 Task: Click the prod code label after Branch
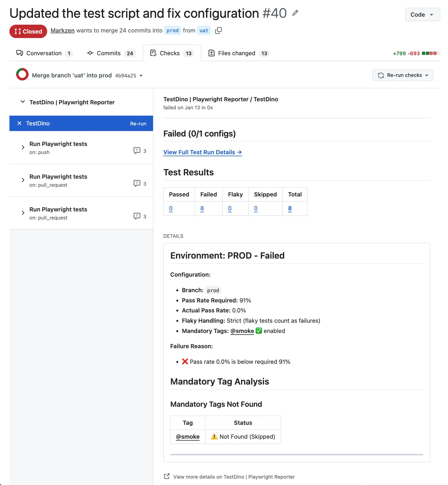click(x=213, y=290)
